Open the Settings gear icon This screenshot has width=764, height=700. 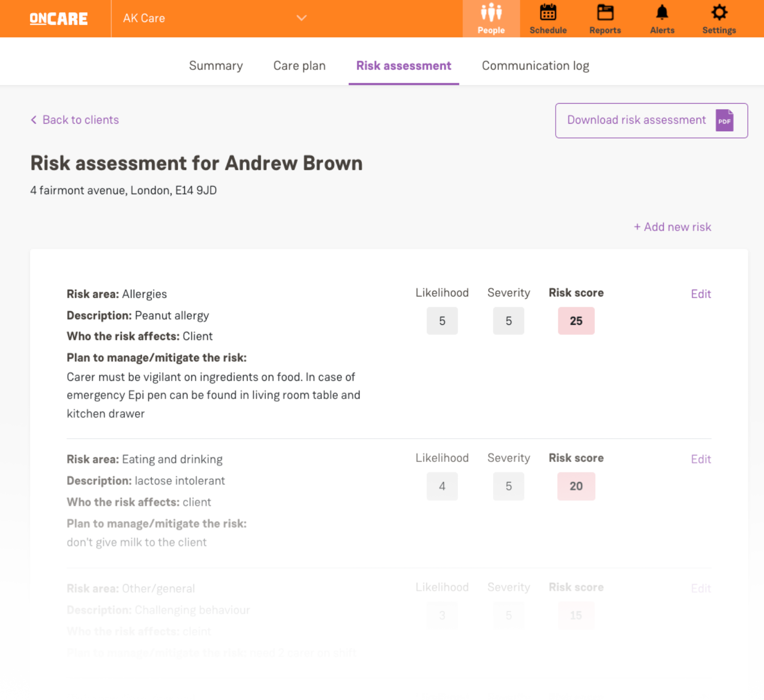[x=719, y=13]
